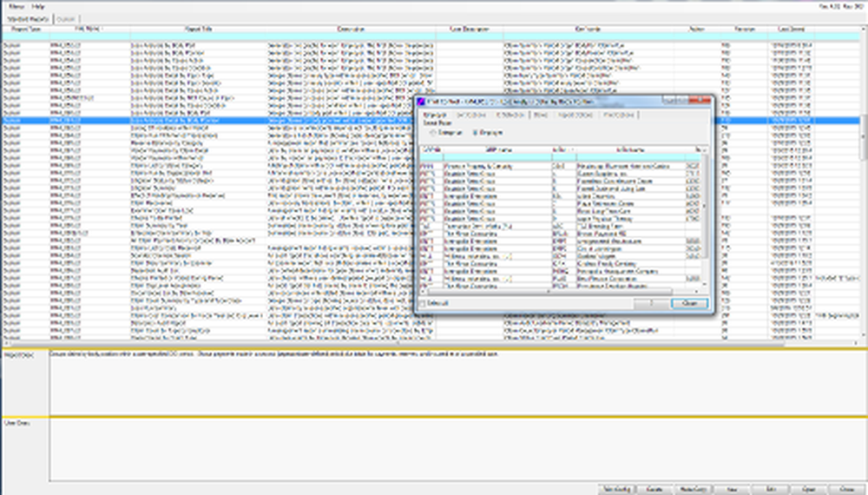
Task: Open the Menu item in menu bar
Action: (12, 6)
